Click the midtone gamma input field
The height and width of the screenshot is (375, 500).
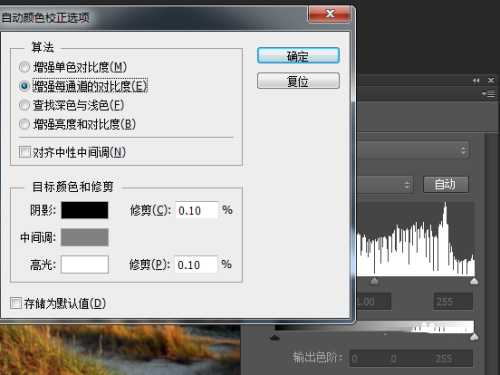point(374,302)
